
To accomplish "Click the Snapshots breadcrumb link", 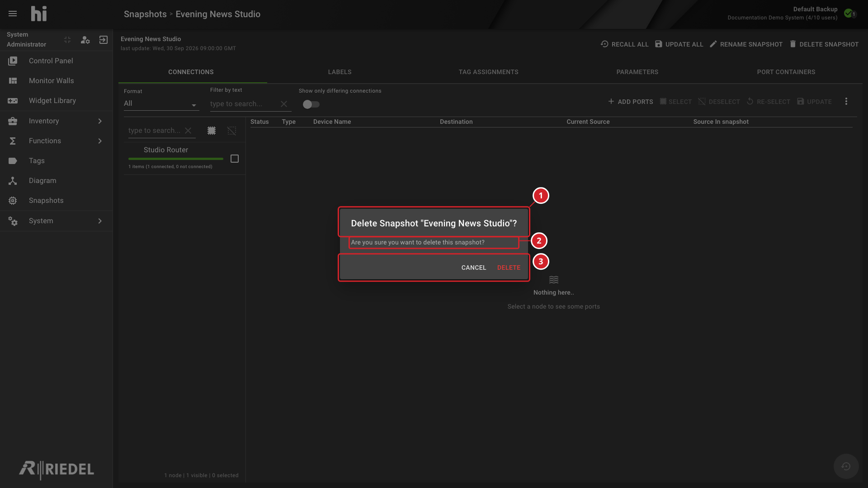I will [x=145, y=14].
